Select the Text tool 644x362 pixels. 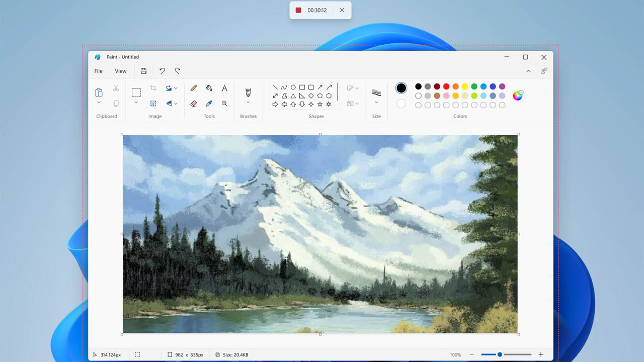tap(224, 88)
